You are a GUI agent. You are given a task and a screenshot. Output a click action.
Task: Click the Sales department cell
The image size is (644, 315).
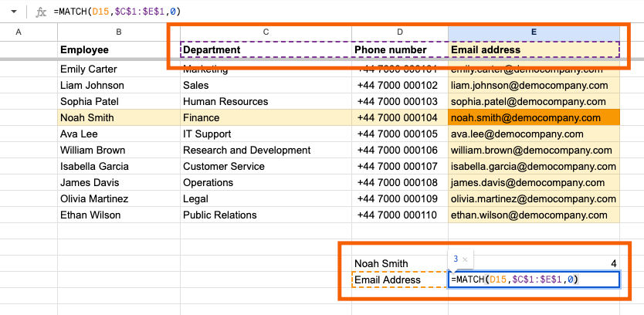pyautogui.click(x=266, y=85)
